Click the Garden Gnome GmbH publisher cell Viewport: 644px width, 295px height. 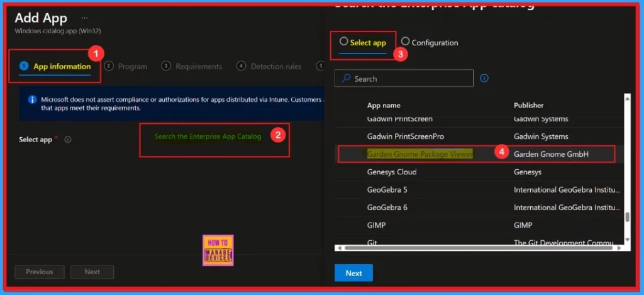pos(551,154)
